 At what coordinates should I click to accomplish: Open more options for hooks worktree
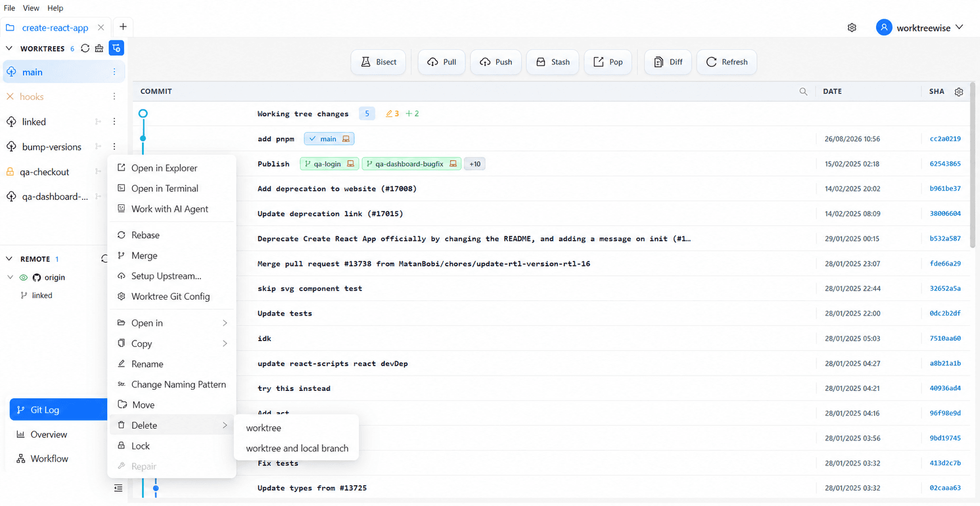(x=114, y=97)
